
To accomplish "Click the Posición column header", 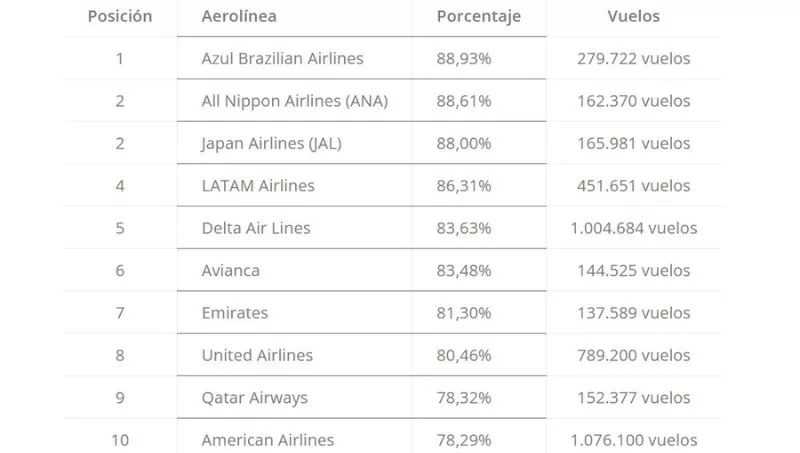I will (120, 17).
